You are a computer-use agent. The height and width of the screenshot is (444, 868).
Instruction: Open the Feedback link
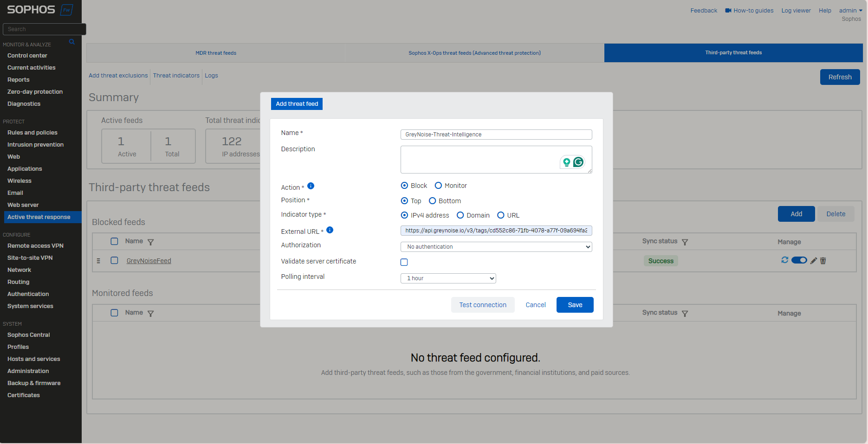pos(704,11)
